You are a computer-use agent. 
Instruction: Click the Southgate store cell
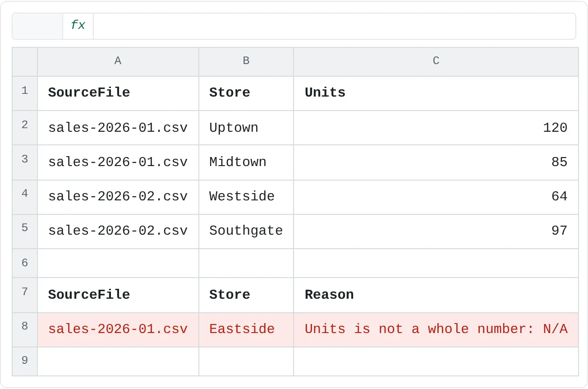246,232
